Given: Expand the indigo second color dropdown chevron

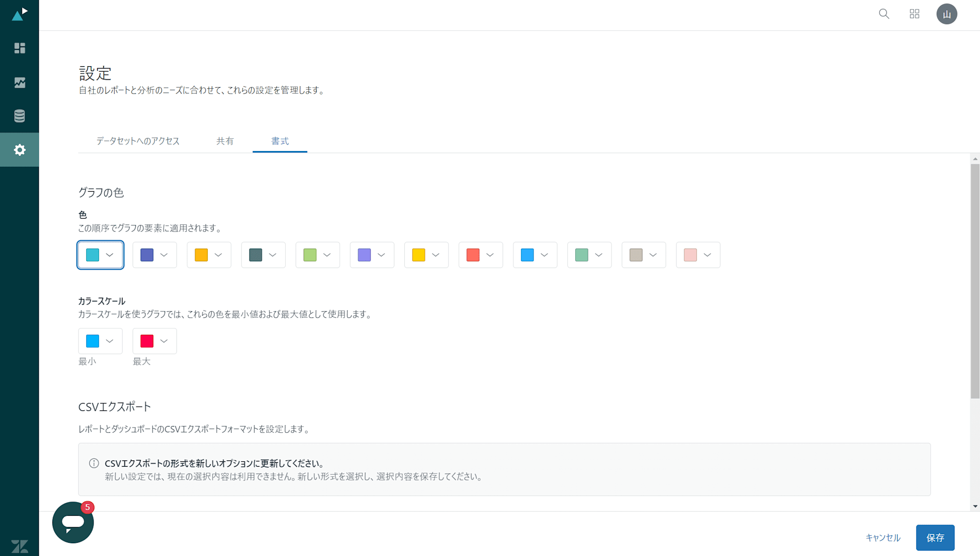Looking at the screenshot, I should [x=164, y=255].
